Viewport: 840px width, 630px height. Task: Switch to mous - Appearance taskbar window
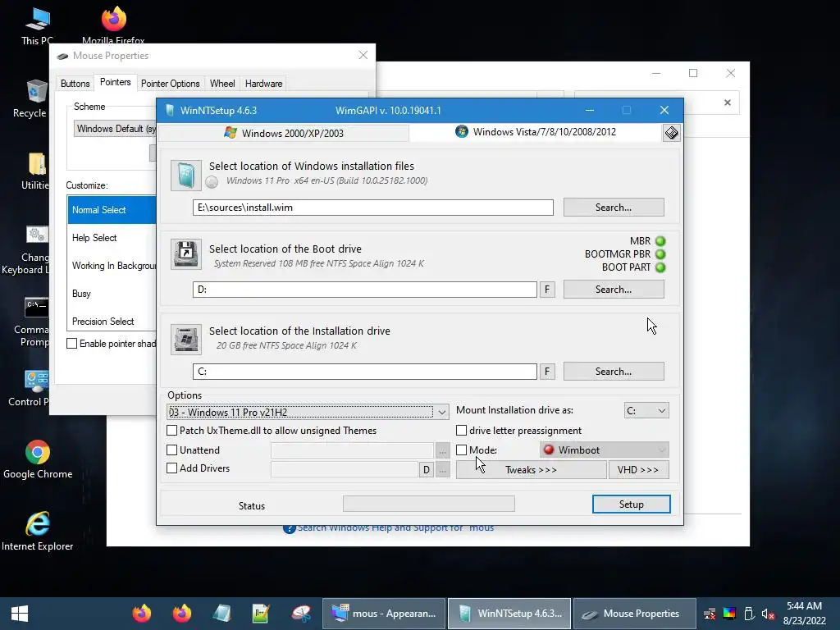coord(384,614)
